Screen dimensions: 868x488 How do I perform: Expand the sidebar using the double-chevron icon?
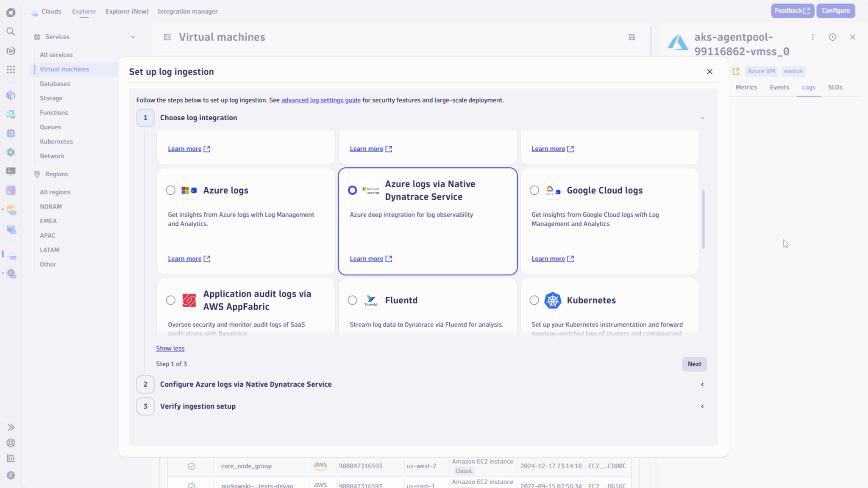click(11, 427)
